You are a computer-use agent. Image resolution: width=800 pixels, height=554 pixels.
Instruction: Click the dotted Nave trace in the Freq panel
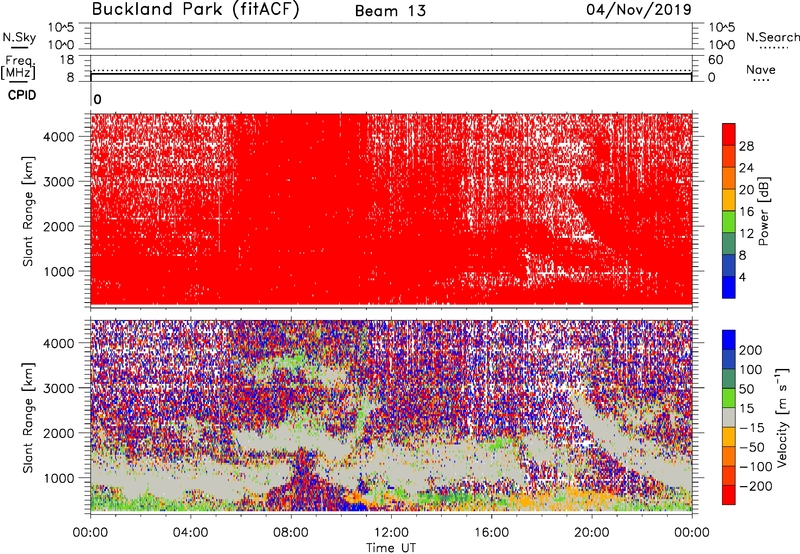[x=391, y=70]
